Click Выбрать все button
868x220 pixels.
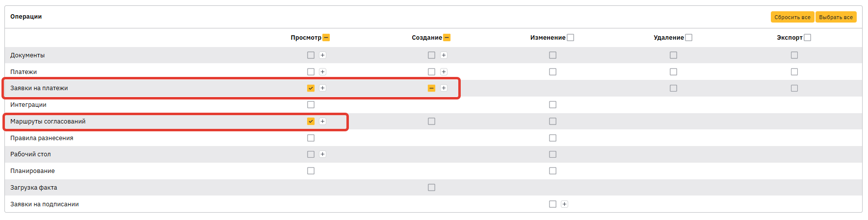(836, 17)
